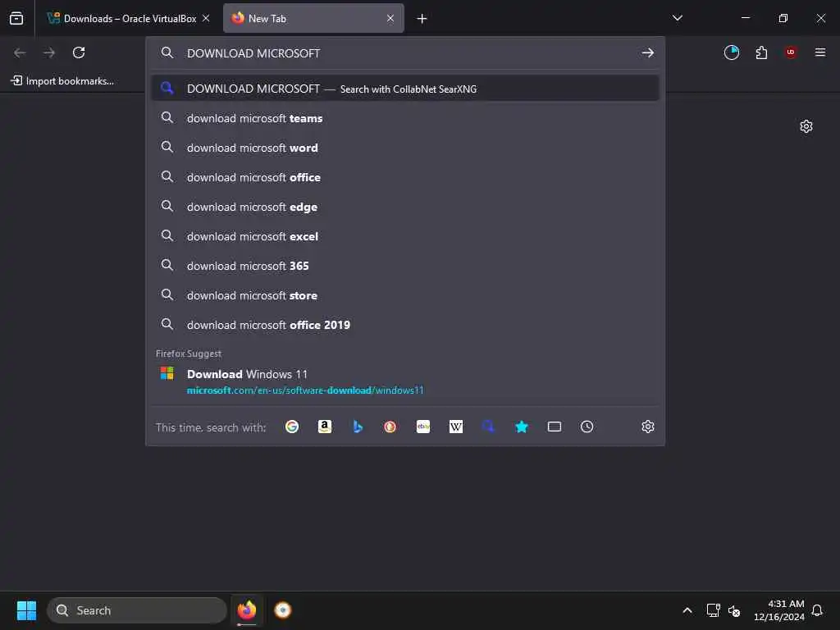Search with CollabNet SearXNG one-off icon
Image resolution: width=840 pixels, height=630 pixels.
pyautogui.click(x=489, y=427)
